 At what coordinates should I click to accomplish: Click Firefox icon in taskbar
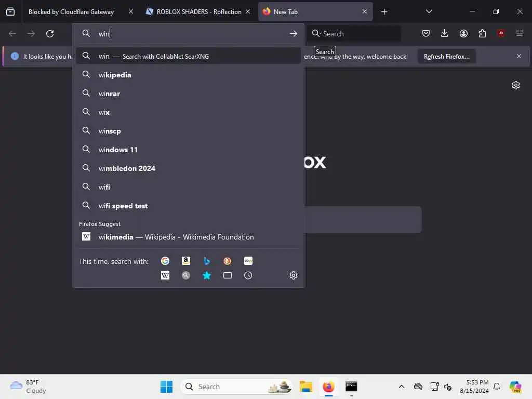[328, 387]
